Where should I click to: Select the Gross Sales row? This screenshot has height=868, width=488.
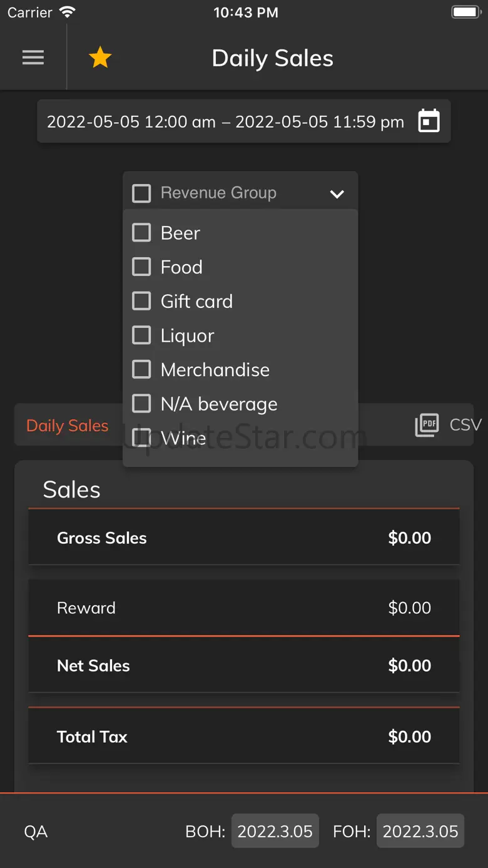tap(244, 538)
